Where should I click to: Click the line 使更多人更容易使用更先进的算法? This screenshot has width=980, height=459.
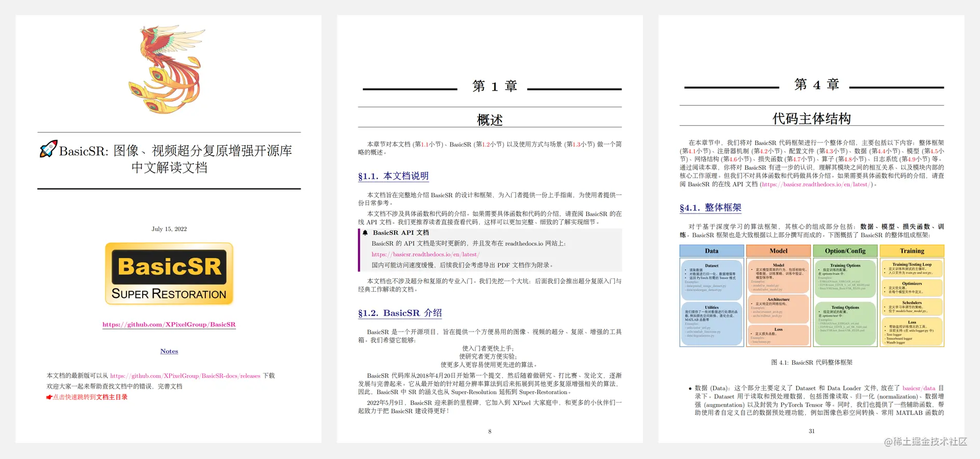[x=489, y=365]
